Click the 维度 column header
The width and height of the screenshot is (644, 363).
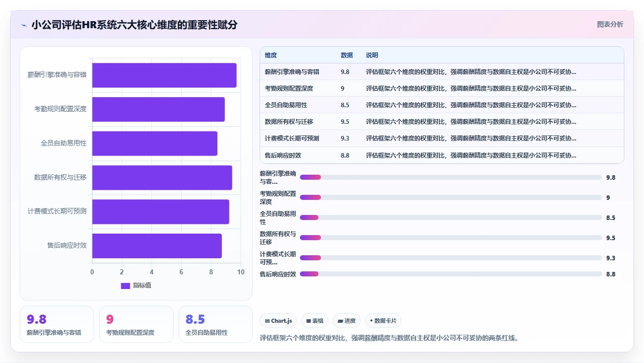click(x=271, y=55)
